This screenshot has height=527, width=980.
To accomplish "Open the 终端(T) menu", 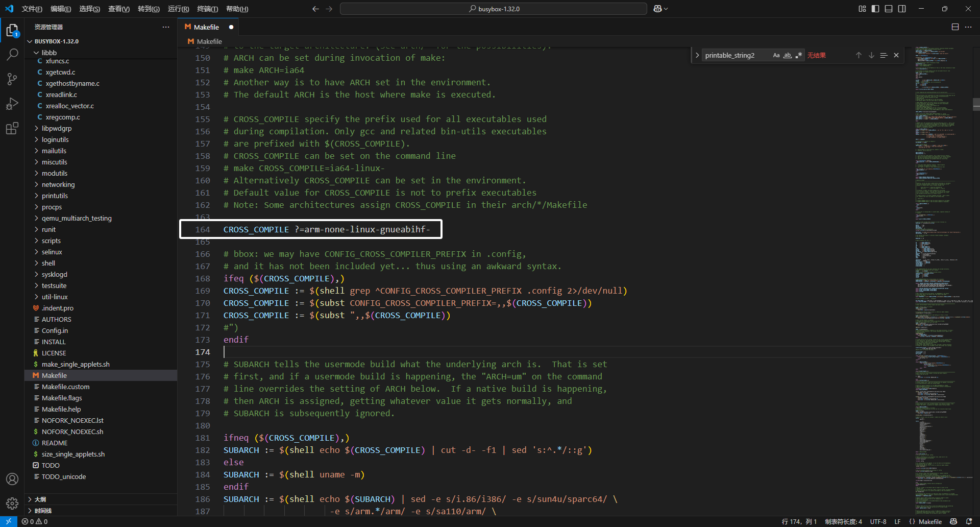I will pos(207,9).
